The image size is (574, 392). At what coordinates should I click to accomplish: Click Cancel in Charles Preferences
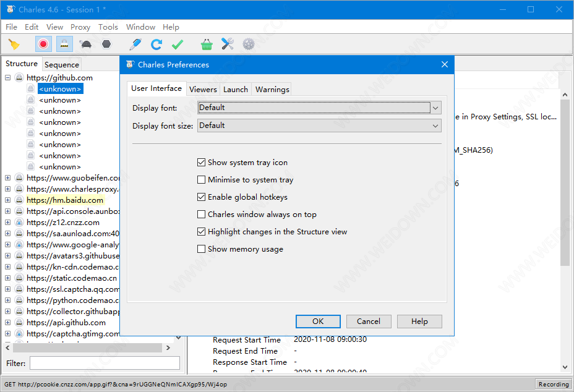pos(369,322)
